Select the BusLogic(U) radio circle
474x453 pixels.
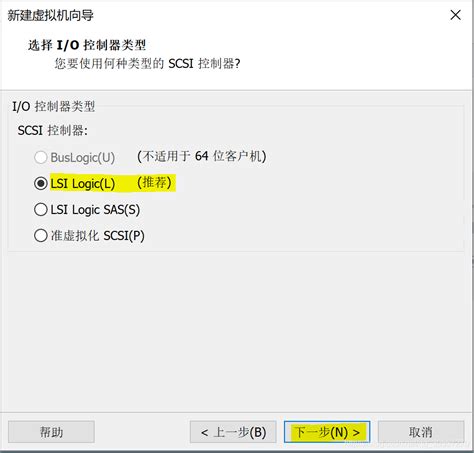coord(41,157)
